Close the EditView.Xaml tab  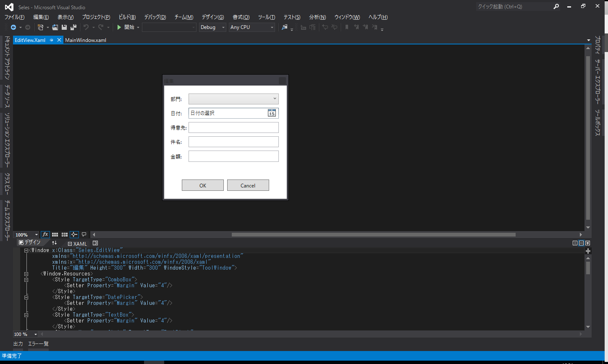tap(59, 40)
